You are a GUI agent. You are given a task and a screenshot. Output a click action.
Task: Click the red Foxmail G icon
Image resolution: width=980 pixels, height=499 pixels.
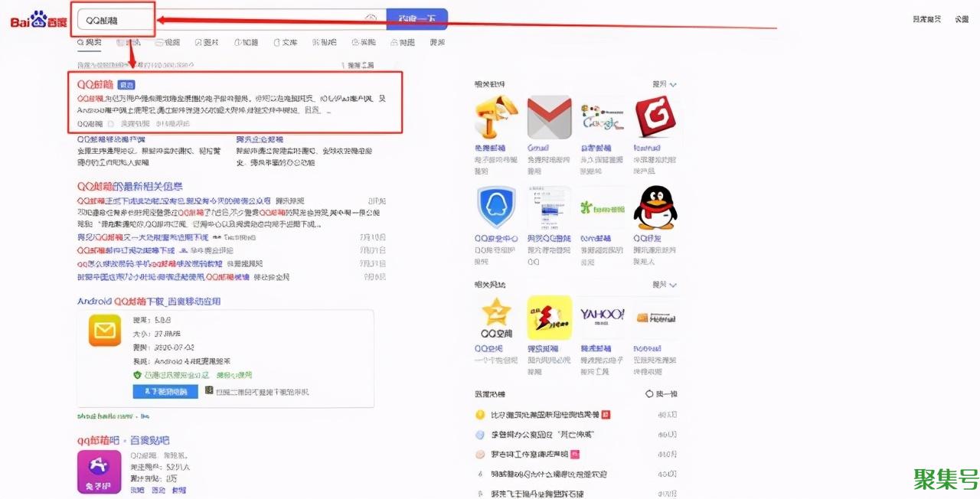click(x=655, y=117)
